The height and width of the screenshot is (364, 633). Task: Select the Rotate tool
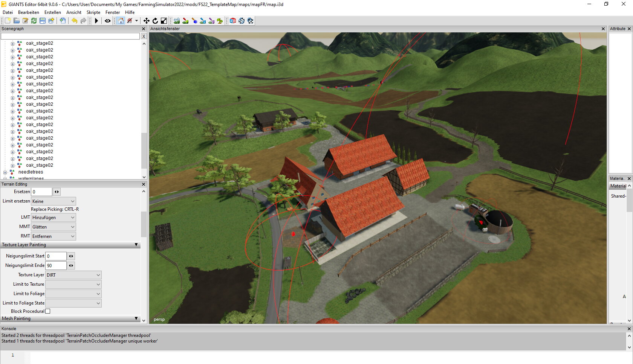pos(155,21)
